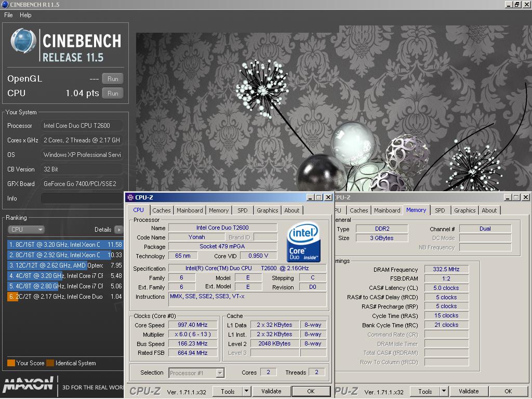This screenshot has height=399, width=532.
Task: Select ranking row 1 Xeon 3.20 GHz
Action: click(65, 245)
